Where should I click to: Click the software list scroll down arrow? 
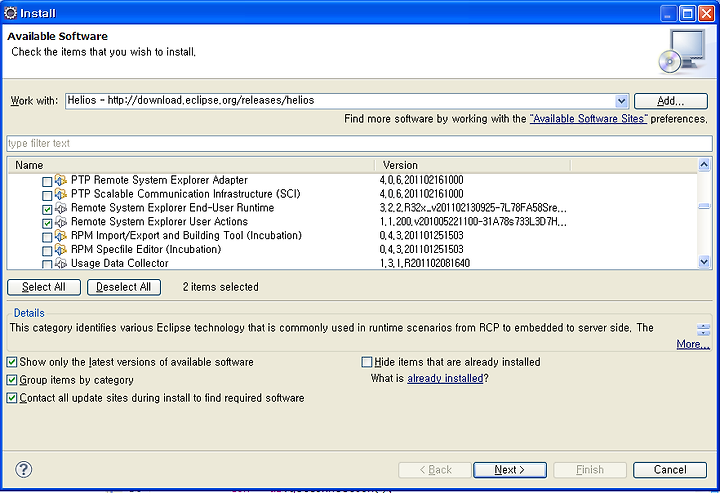tap(704, 262)
